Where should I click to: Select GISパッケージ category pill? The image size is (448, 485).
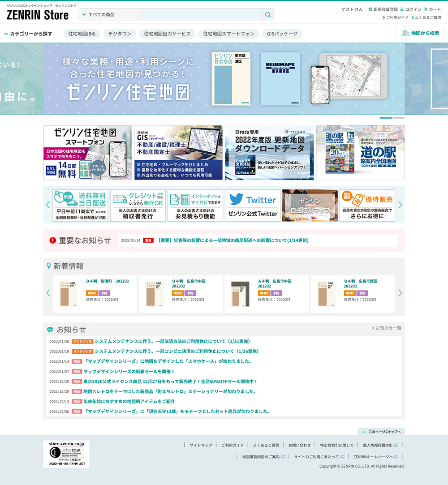pos(282,34)
